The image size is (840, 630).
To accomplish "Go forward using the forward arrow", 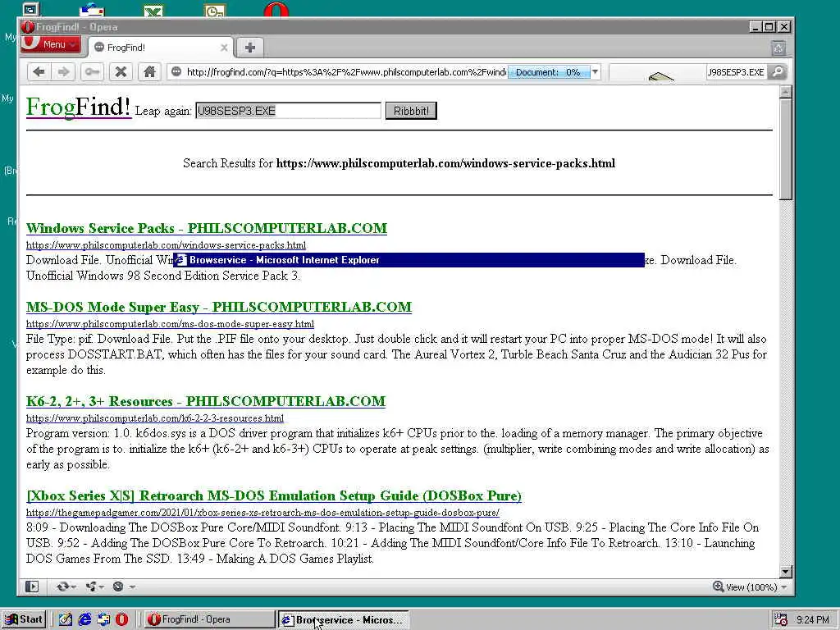I will tap(63, 72).
